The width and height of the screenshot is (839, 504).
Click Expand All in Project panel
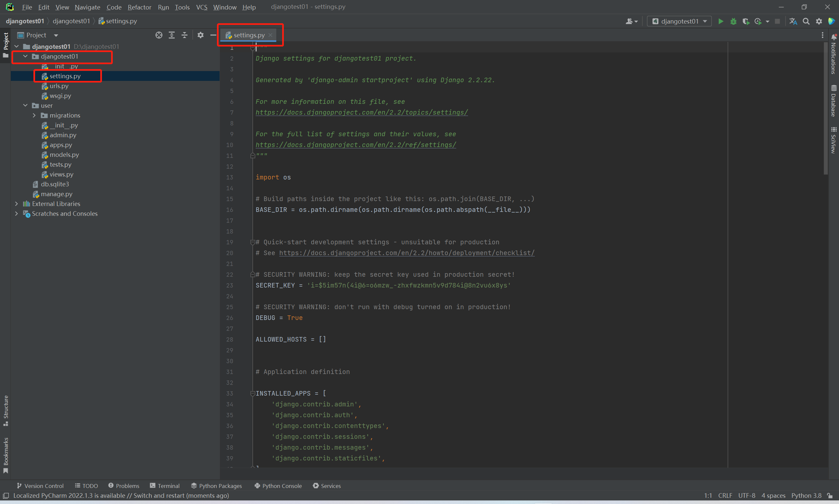(172, 35)
